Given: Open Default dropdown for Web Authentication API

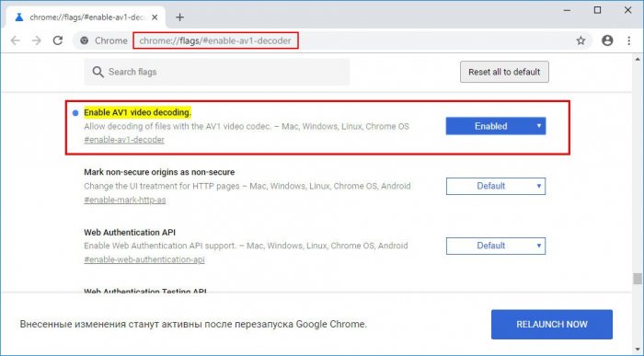Looking at the screenshot, I should pos(496,246).
